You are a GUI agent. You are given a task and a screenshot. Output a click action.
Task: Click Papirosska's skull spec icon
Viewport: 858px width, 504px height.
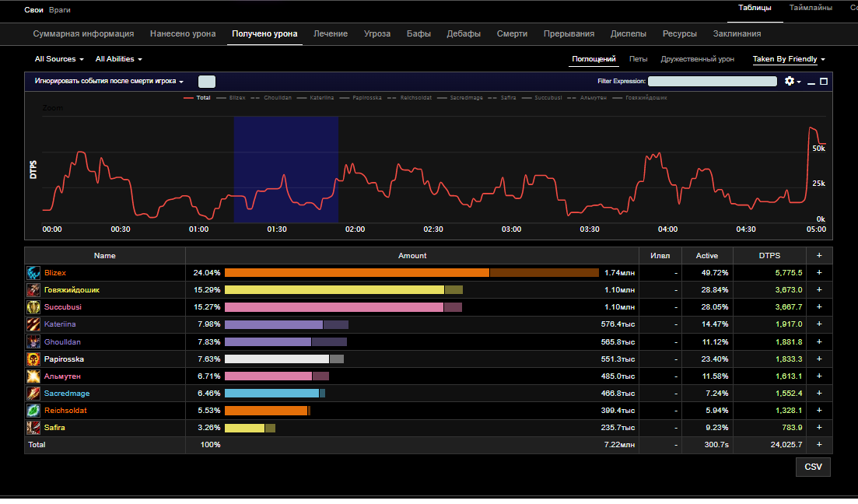tap(34, 359)
